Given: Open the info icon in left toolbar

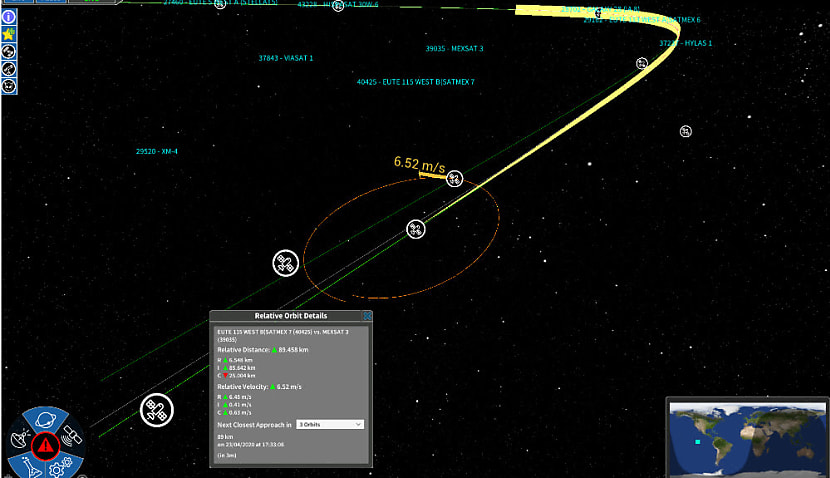Looking at the screenshot, I should (8, 16).
